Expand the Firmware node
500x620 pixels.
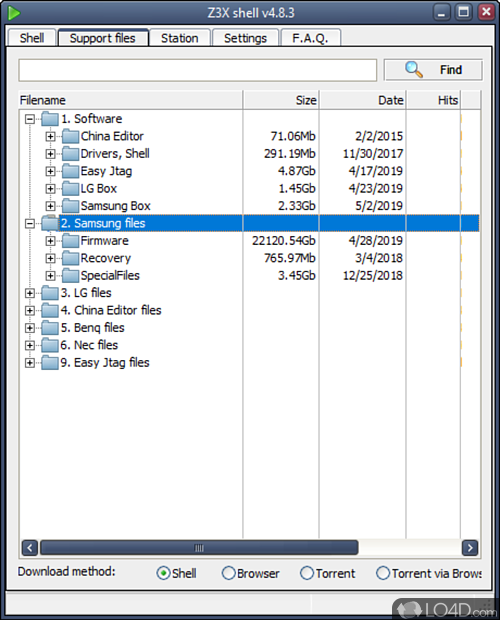pos(50,241)
